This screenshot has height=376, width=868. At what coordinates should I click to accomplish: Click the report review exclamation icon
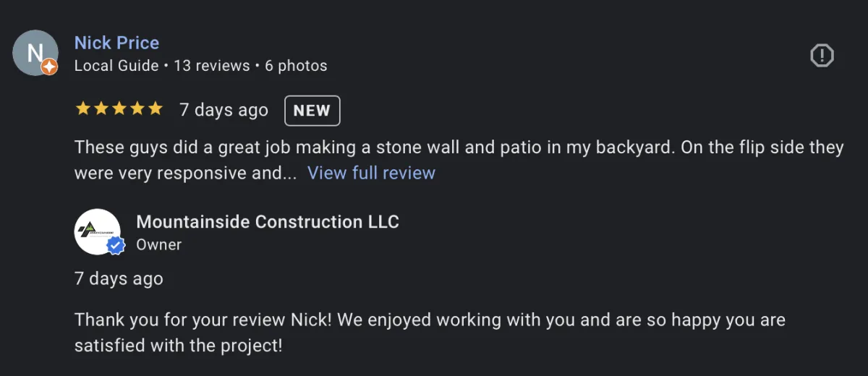click(822, 56)
